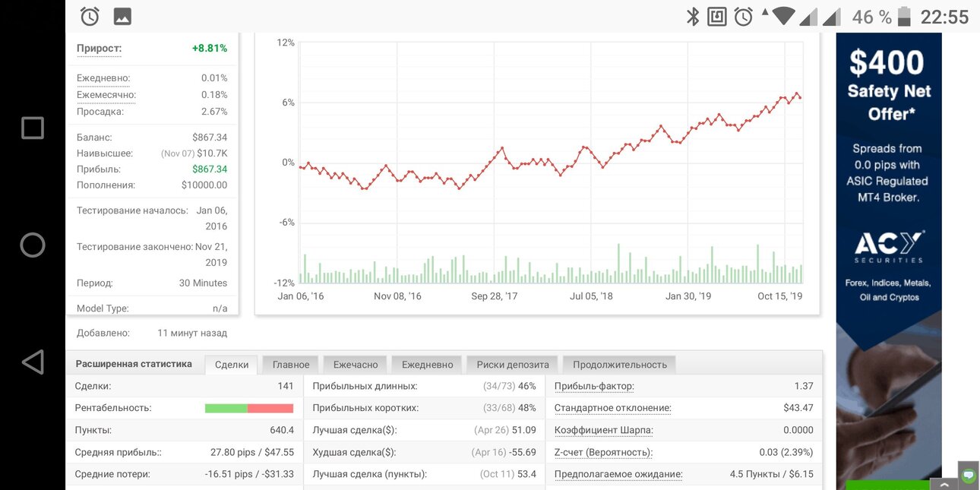Click the $43.47 standard deviation value

click(798, 408)
